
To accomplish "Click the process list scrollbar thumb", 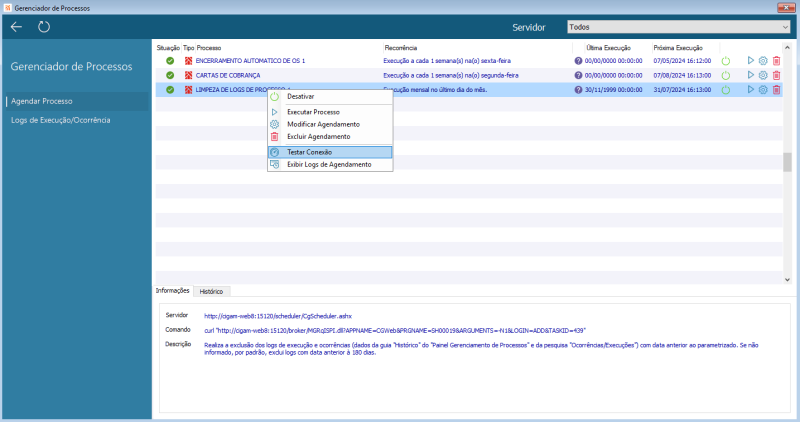I will [787, 162].
